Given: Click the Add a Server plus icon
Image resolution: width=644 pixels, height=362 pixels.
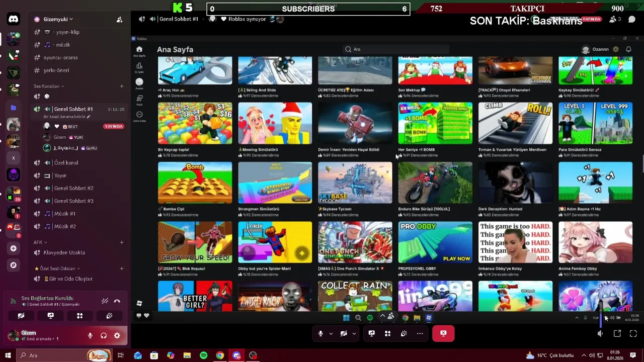Looking at the screenshot, I should (x=14, y=248).
